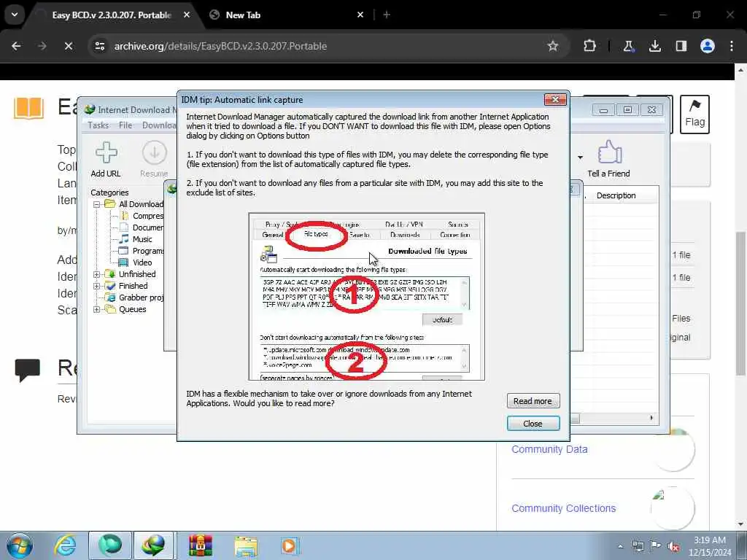Open Internet Explorer from taskbar
Screen dimensions: 747x560
pyautogui.click(x=65, y=545)
